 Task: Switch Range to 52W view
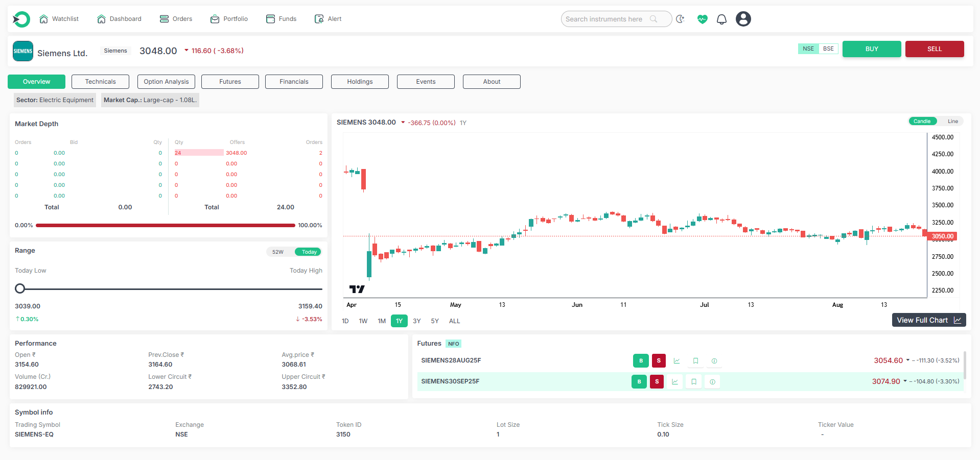click(278, 252)
